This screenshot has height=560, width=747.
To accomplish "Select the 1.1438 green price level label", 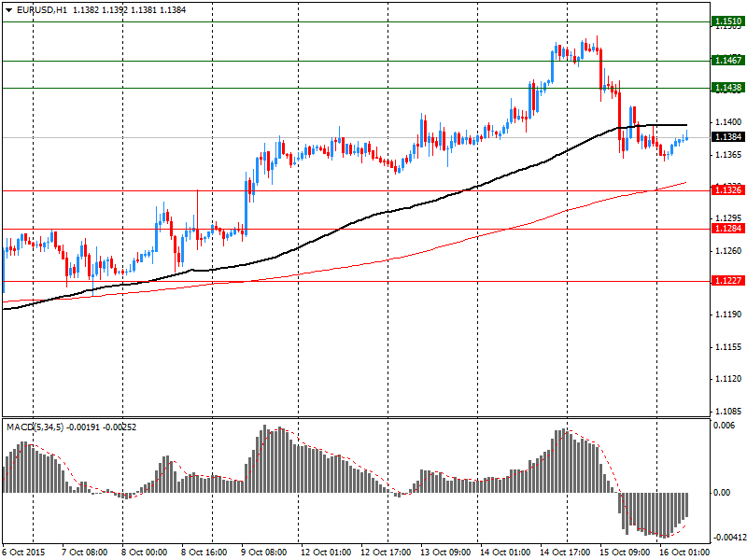I will [x=727, y=87].
